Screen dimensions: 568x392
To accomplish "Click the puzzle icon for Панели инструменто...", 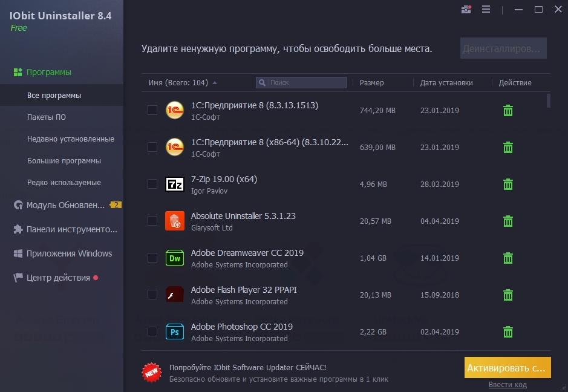I will click(x=18, y=229).
